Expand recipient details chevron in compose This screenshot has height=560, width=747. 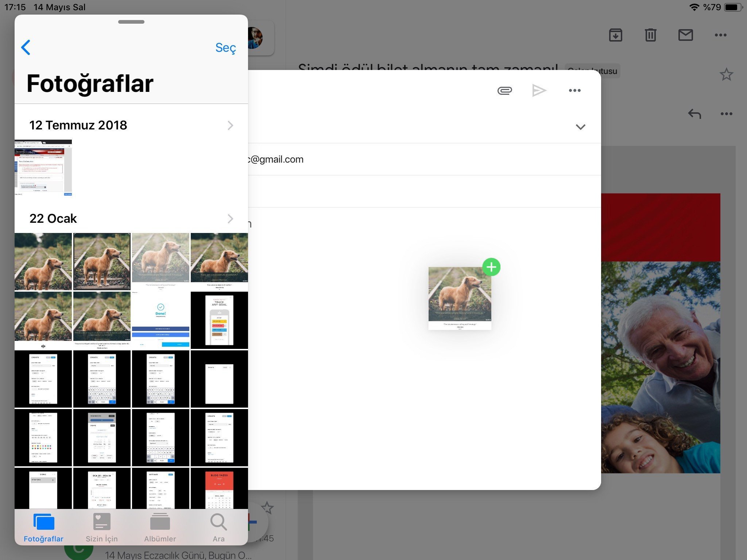580,127
